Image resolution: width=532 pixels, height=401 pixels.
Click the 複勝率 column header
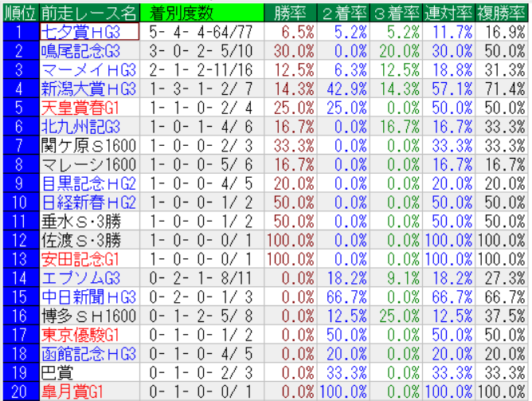click(x=502, y=14)
